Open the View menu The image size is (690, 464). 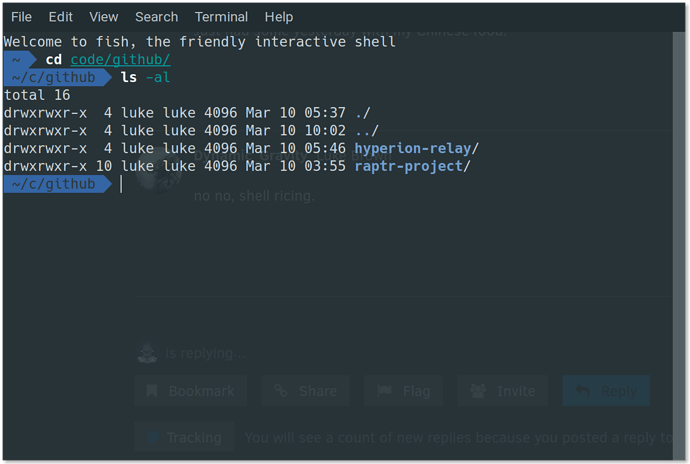point(103,17)
